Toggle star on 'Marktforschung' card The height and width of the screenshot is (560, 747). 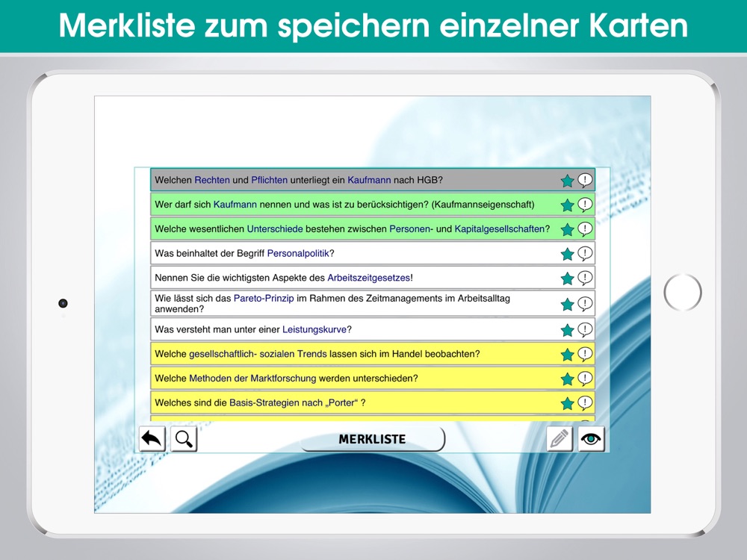point(567,379)
